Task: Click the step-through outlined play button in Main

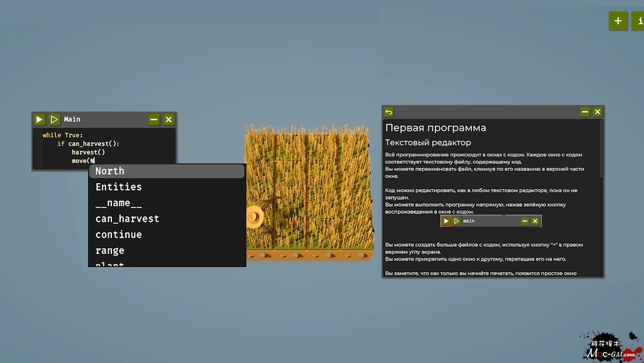Action: click(54, 119)
